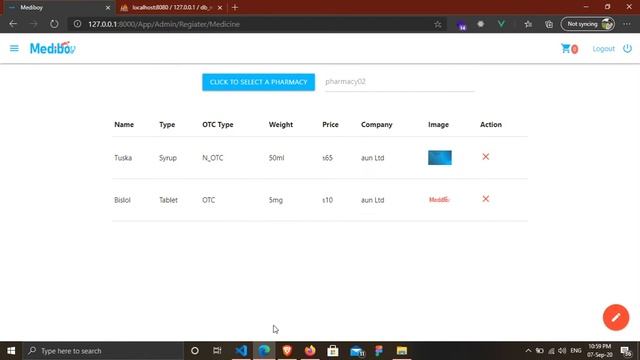The image size is (640, 360).
Task: Click the green V extension icon
Action: click(x=501, y=24)
